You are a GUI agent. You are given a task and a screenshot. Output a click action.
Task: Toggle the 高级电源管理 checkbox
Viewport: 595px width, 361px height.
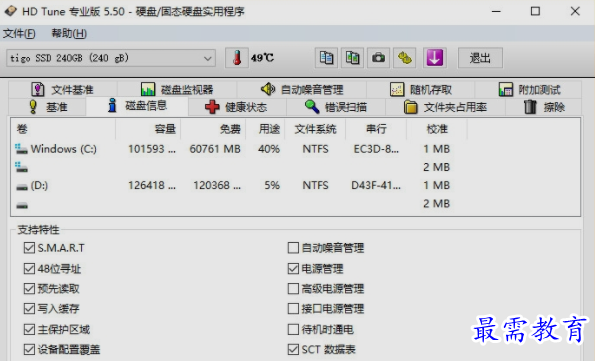pyautogui.click(x=293, y=288)
